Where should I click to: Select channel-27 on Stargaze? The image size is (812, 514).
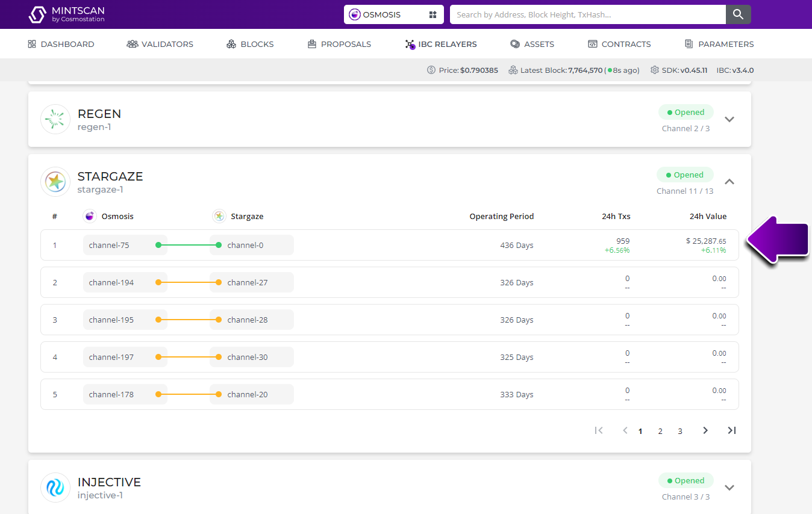click(252, 282)
